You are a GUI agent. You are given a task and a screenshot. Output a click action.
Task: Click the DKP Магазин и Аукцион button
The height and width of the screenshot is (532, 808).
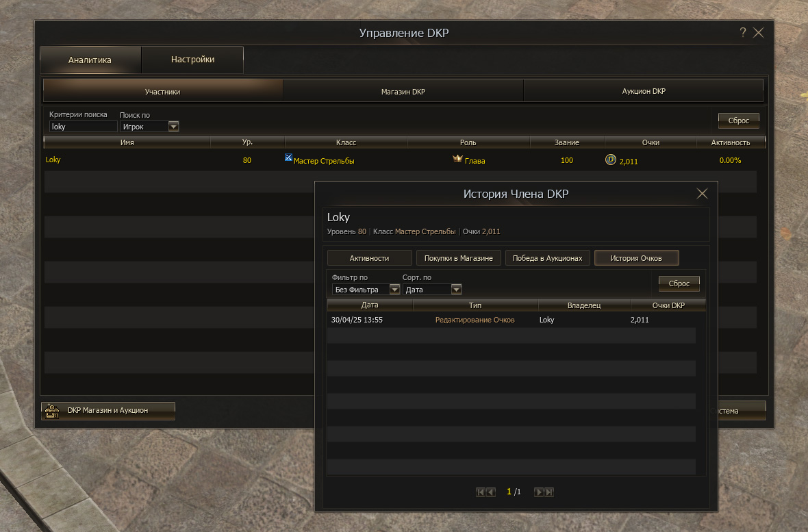pyautogui.click(x=108, y=410)
